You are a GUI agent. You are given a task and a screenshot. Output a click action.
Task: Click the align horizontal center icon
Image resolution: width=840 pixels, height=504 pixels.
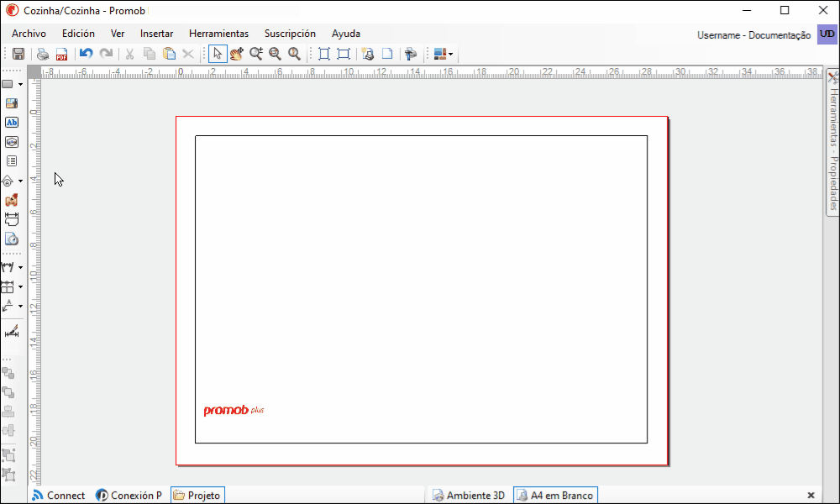(8, 412)
